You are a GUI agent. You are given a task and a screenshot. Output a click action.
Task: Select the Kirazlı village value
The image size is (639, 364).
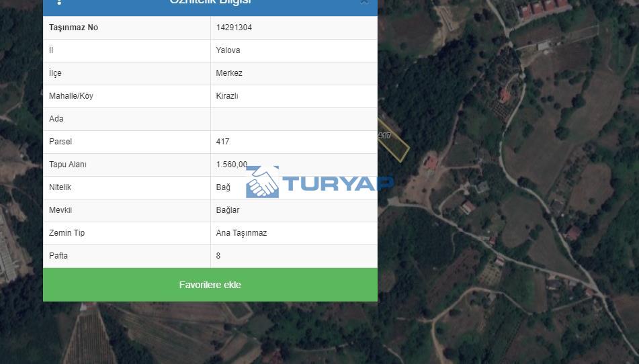pos(227,95)
